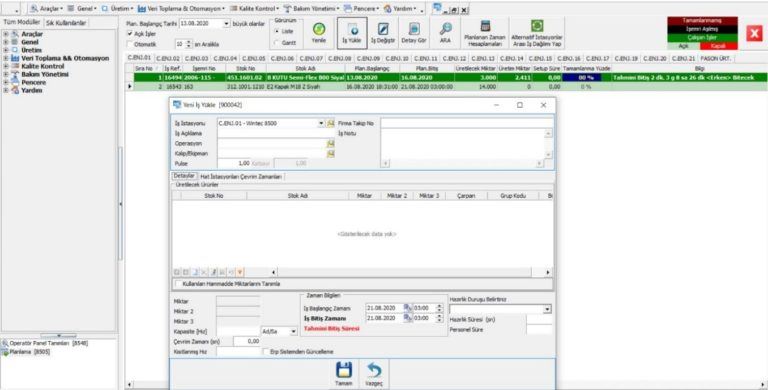Click the red Kapalı status swatch
The image size is (768, 390).
tap(719, 46)
